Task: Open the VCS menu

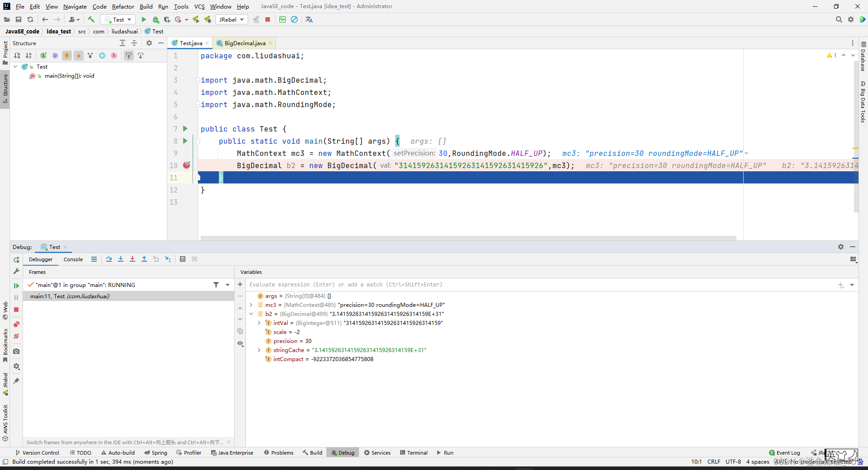Action: (x=199, y=6)
